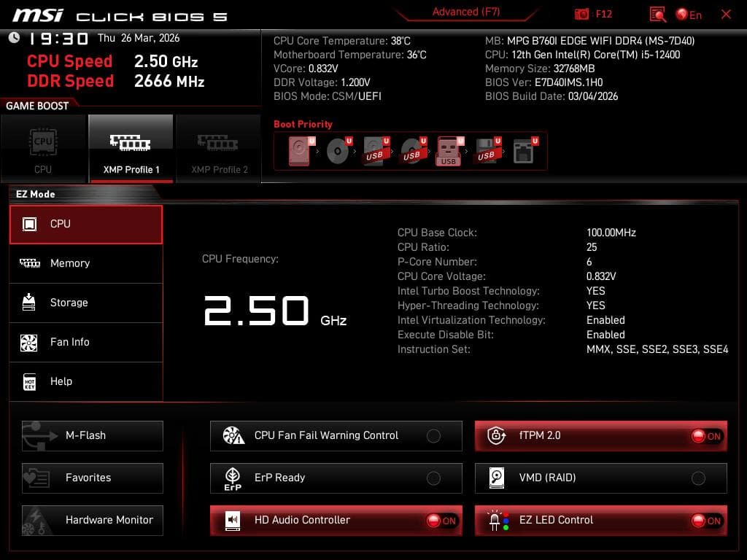This screenshot has width=747, height=560.
Task: Click the Storage drive icon in sidebar
Action: point(29,303)
